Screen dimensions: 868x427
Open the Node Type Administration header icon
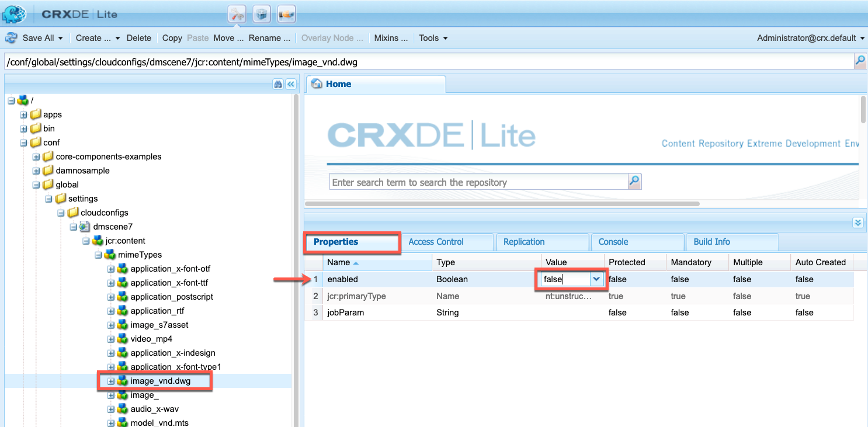pos(286,14)
